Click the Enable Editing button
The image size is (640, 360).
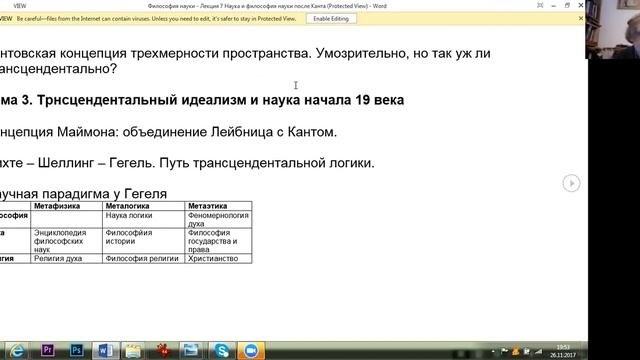point(331,19)
